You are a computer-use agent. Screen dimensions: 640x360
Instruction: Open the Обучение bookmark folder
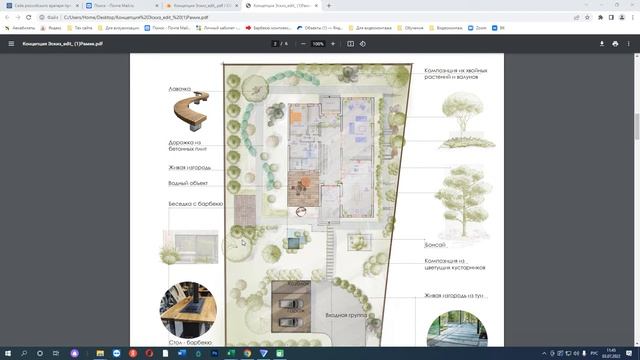[410, 28]
